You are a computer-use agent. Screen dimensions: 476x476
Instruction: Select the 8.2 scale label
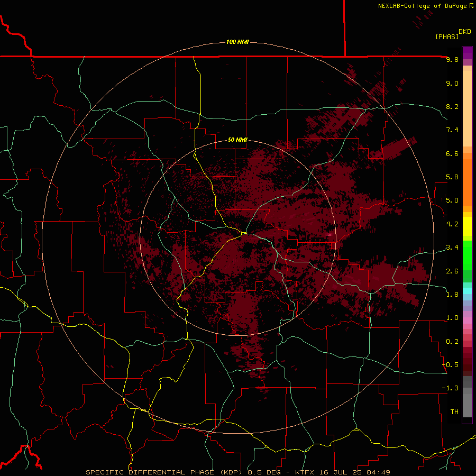[x=452, y=106]
